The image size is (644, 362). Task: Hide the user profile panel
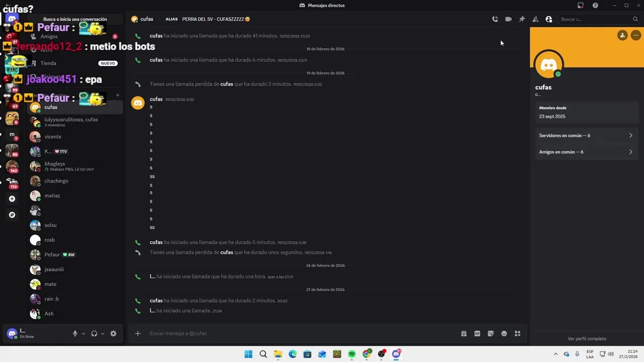coord(549,19)
